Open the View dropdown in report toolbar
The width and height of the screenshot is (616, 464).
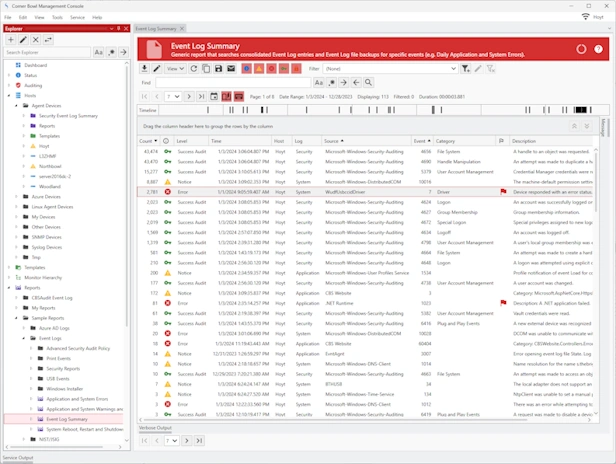point(174,68)
